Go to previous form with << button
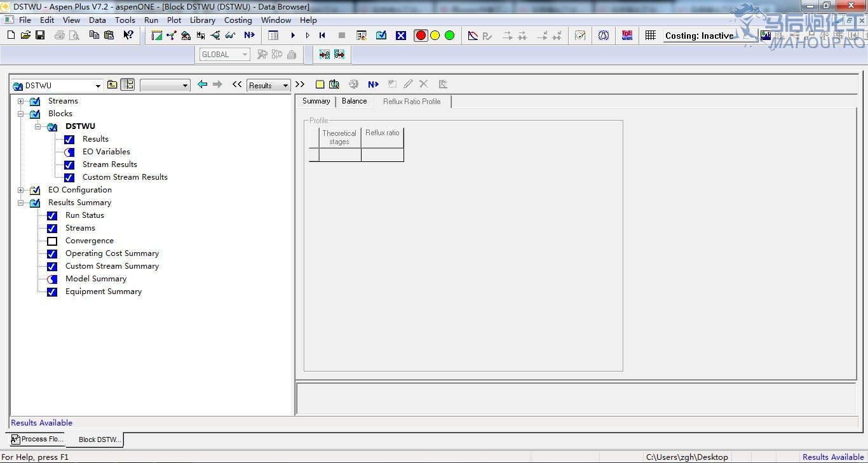The image size is (868, 463). click(x=237, y=84)
